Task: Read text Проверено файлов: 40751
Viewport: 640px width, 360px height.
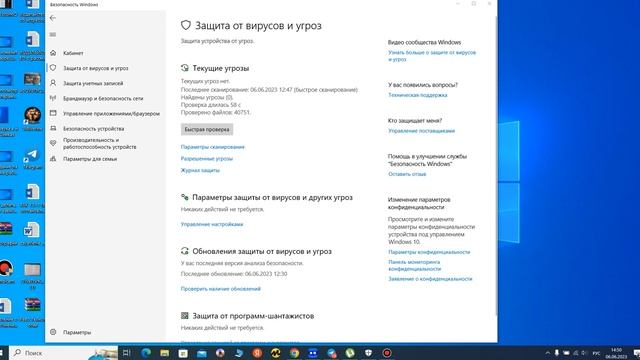Action: tap(216, 112)
